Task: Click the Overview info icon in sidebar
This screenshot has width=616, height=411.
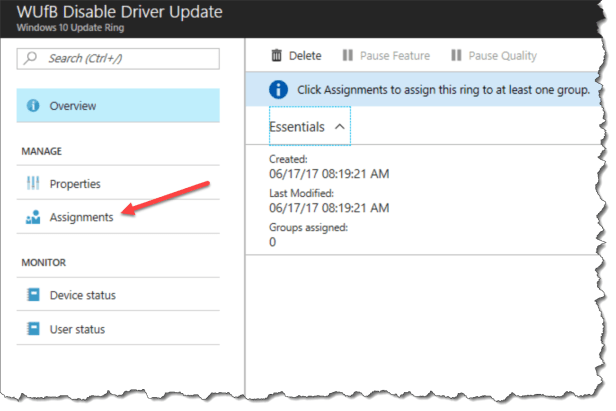Action: click(x=33, y=105)
